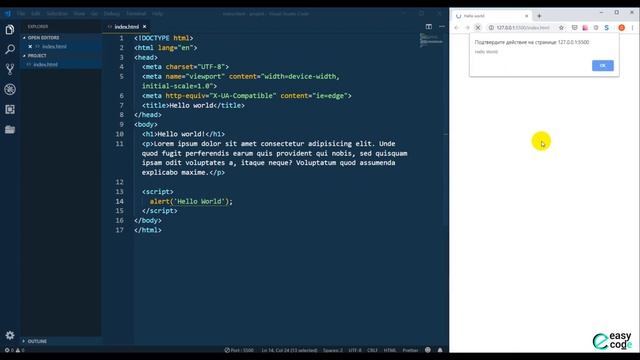Click the feedback smiley in status bar
This screenshot has height=360, width=640.
427,350
